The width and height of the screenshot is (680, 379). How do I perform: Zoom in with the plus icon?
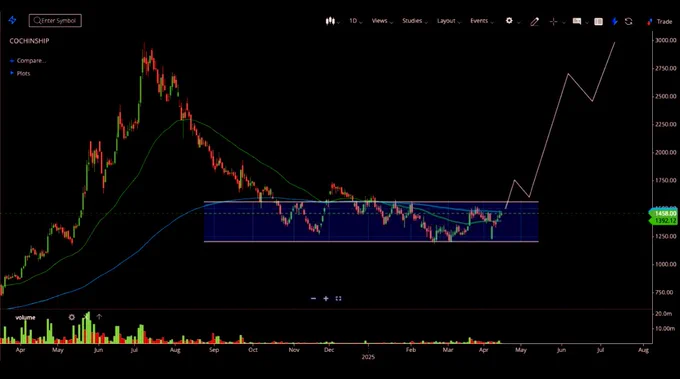click(326, 298)
